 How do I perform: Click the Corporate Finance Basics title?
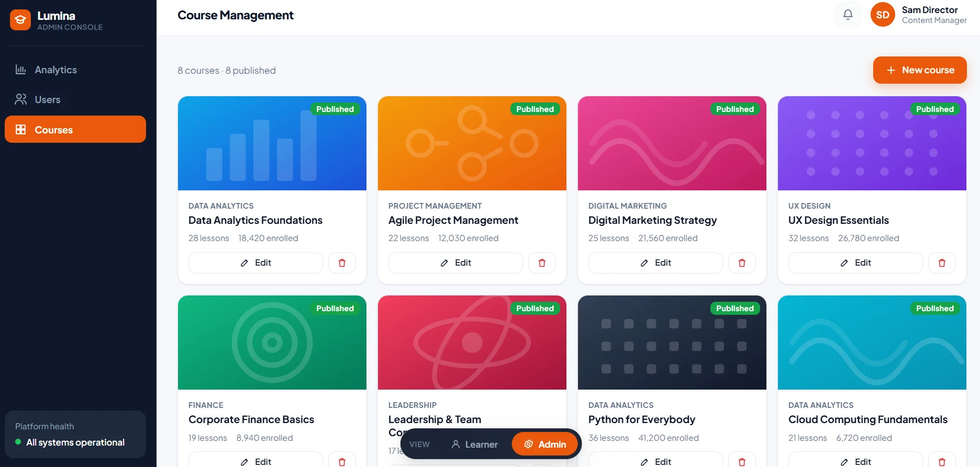click(x=251, y=419)
